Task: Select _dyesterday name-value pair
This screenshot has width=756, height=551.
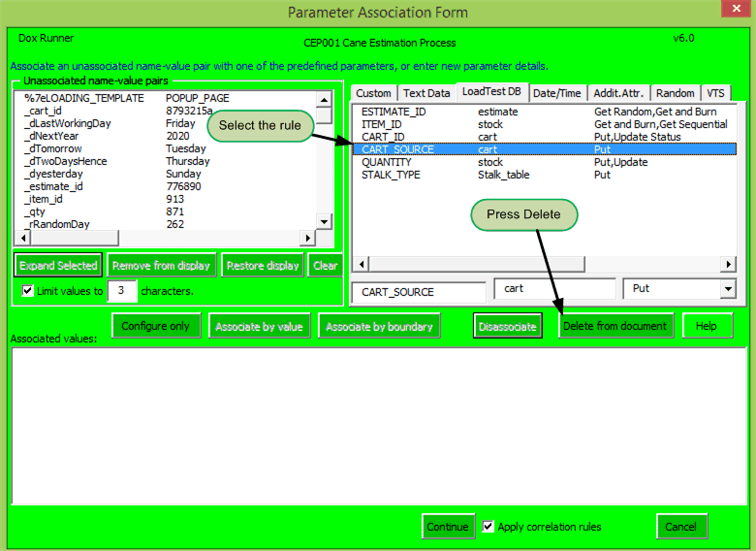Action: pos(167,174)
